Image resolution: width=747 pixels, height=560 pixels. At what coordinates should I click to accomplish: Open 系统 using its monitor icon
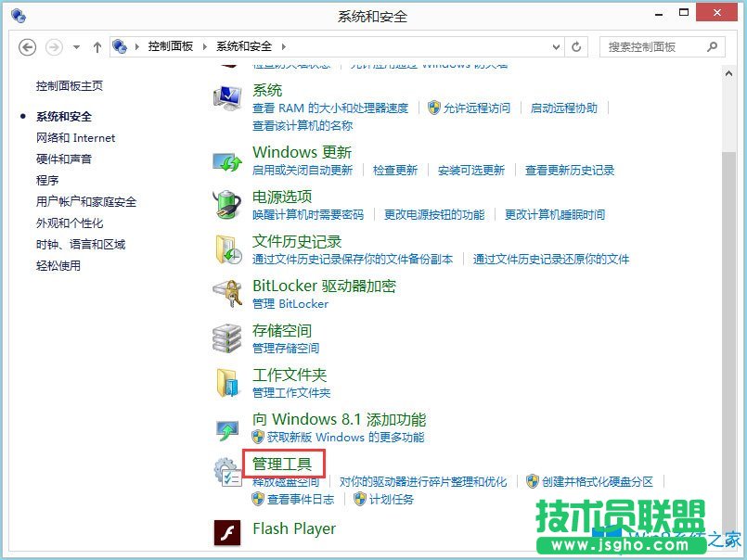tap(227, 97)
